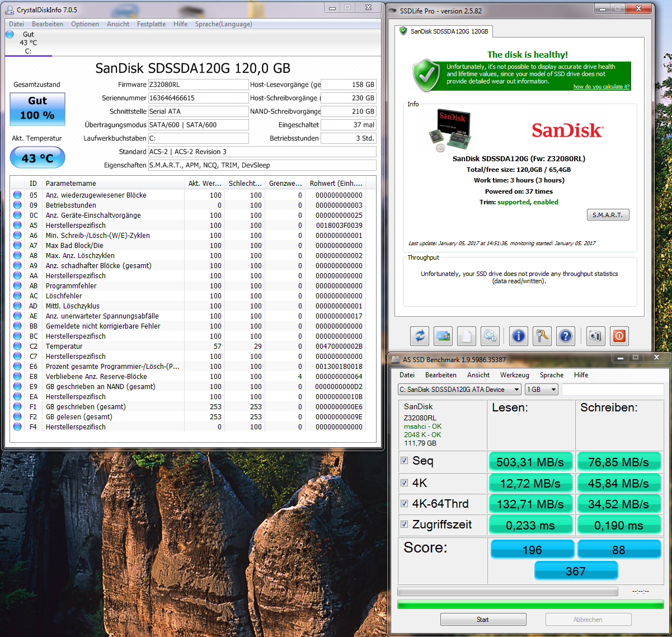Click the Gut 100 % health status button

37,108
